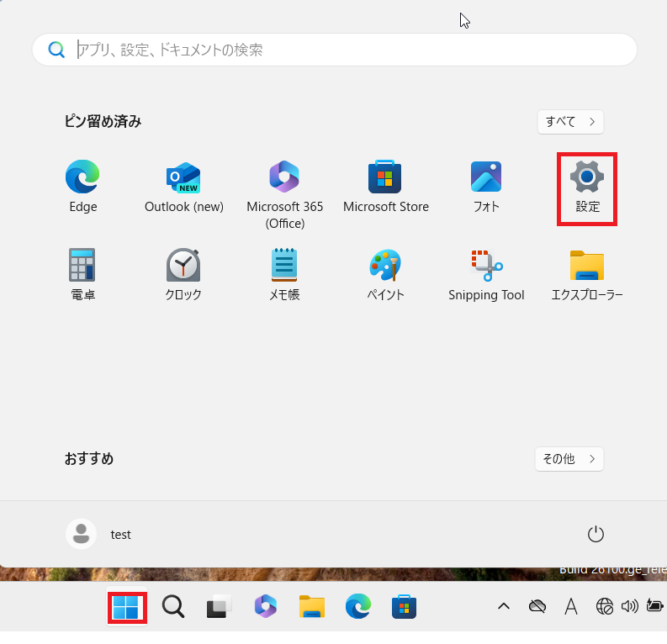The width and height of the screenshot is (667, 644).
Task: Open Snipping Tool from pinned apps
Action: coord(486,275)
